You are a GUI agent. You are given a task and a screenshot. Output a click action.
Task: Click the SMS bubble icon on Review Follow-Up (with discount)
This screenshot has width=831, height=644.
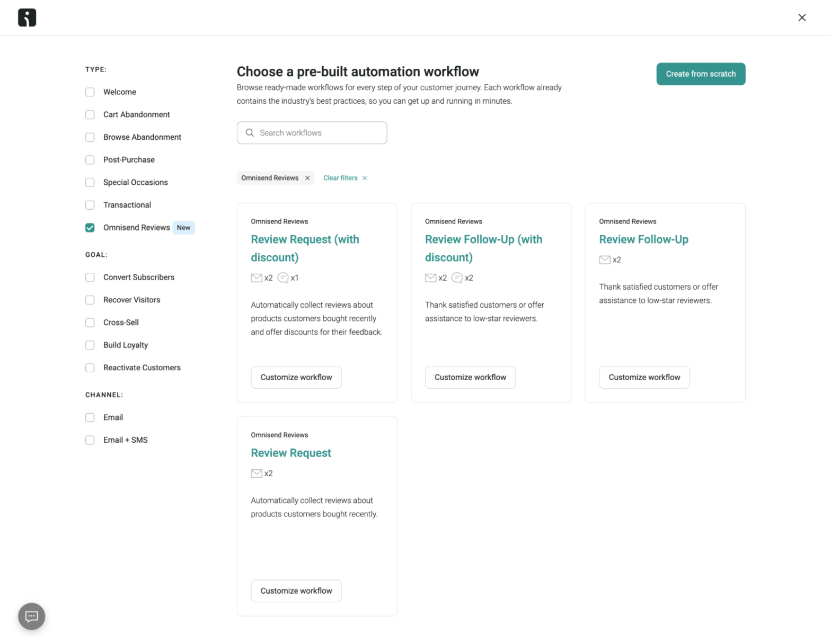(457, 278)
